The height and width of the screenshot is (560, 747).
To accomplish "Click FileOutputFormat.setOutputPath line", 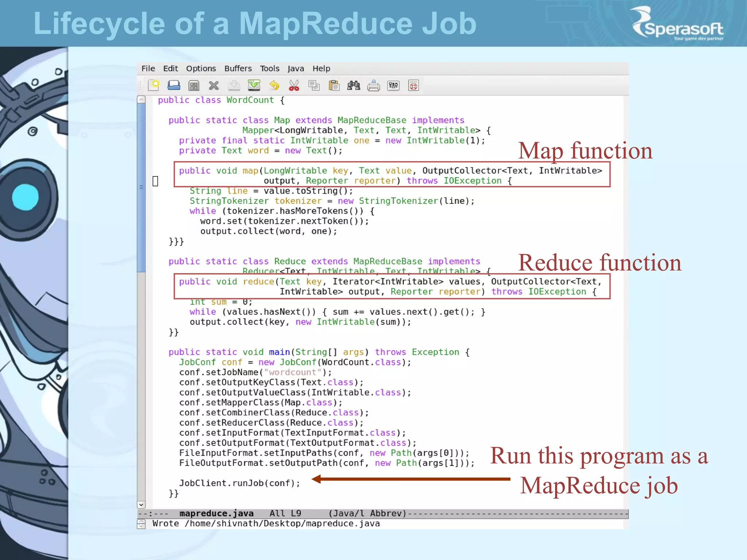I will point(327,463).
